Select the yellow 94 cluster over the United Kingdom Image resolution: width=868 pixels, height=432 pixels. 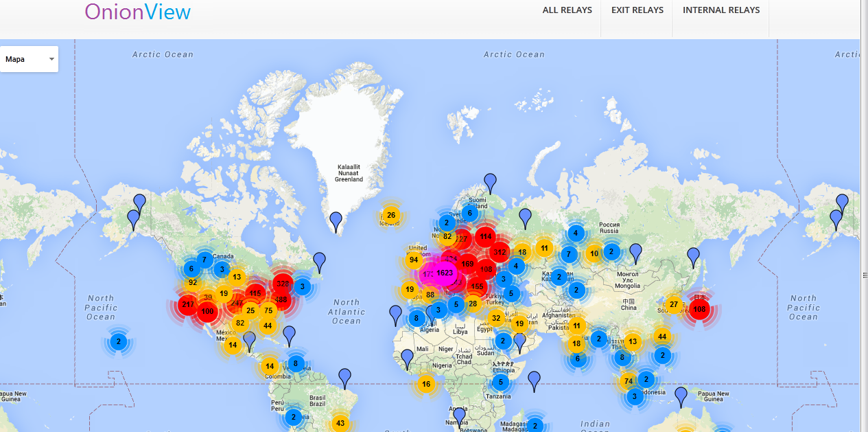coord(413,260)
